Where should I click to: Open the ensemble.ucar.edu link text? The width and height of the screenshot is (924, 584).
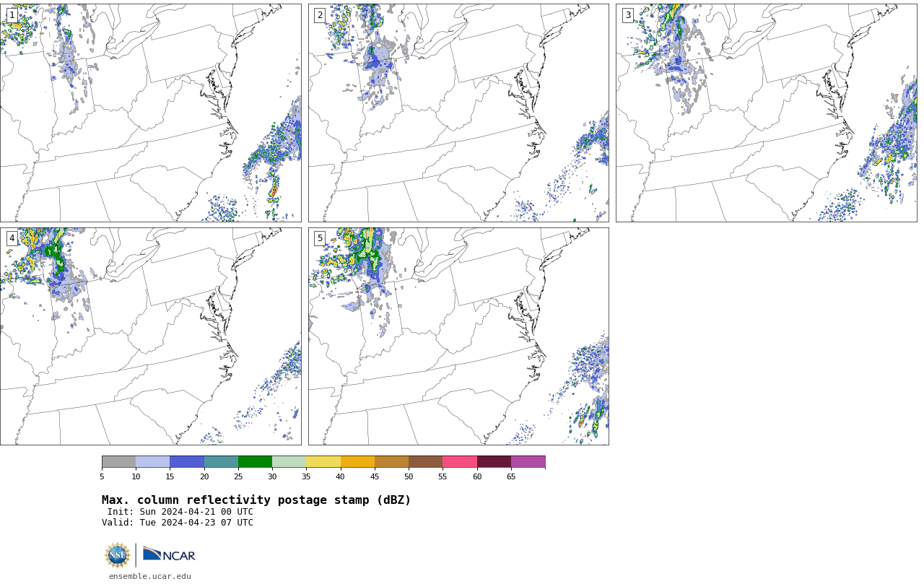click(150, 576)
